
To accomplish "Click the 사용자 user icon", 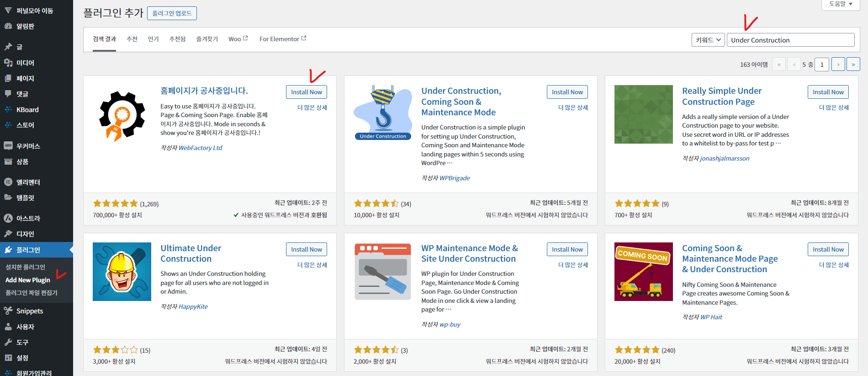I will pyautogui.click(x=8, y=327).
